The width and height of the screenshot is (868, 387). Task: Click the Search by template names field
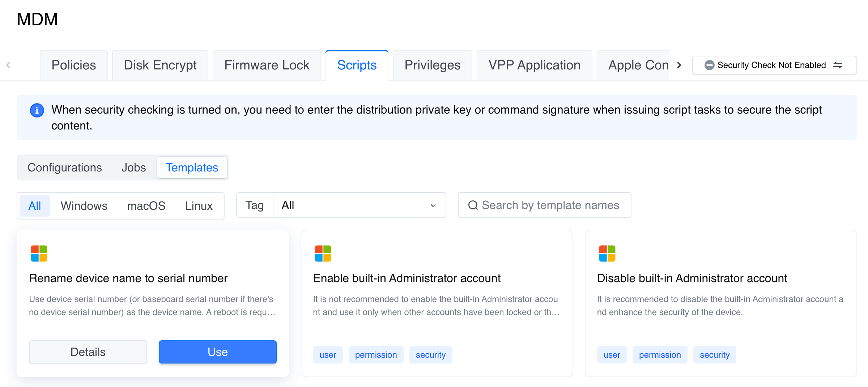click(550, 205)
